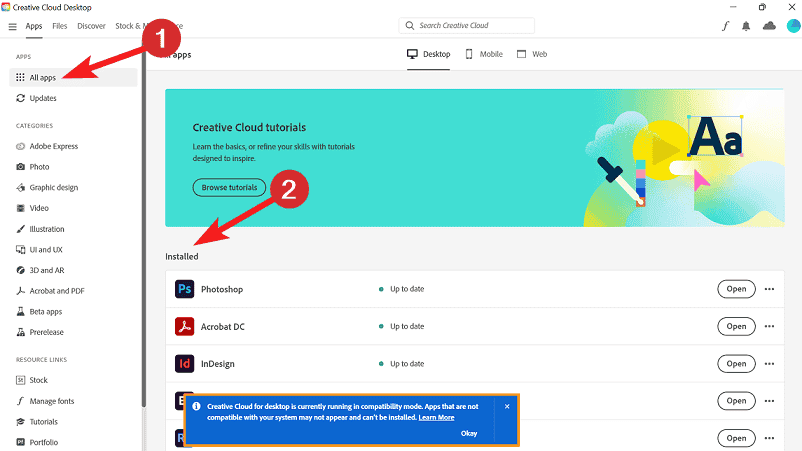The width and height of the screenshot is (802, 451).
Task: Switch to the Desktop platform tab
Action: tap(429, 54)
